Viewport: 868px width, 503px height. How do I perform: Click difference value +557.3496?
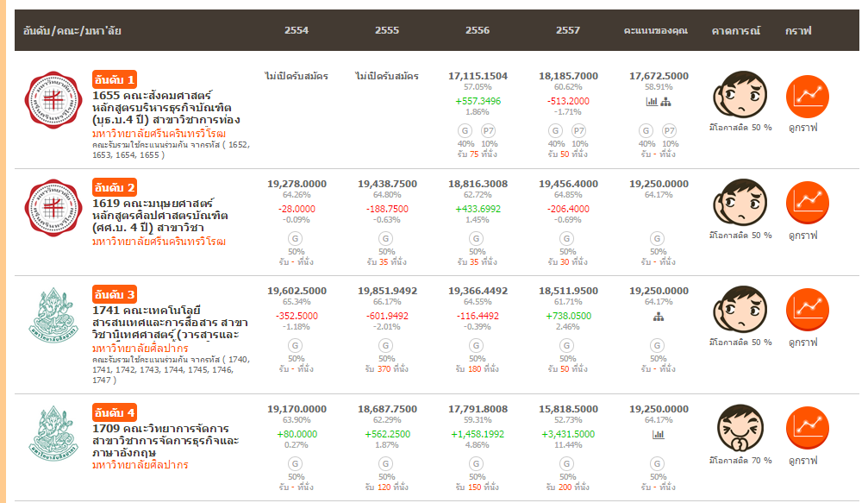[478, 101]
